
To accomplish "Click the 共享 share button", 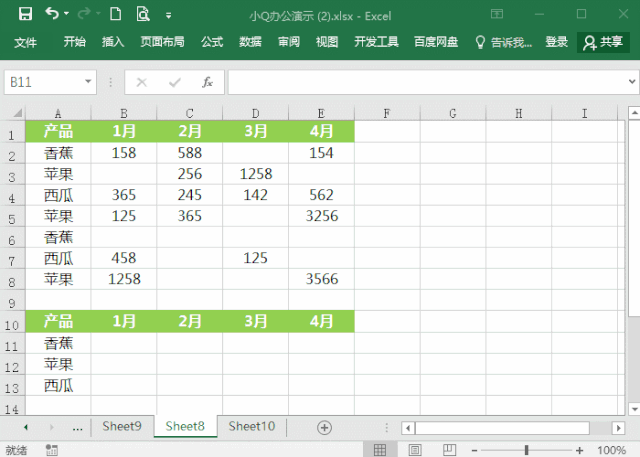I will pyautogui.click(x=603, y=42).
